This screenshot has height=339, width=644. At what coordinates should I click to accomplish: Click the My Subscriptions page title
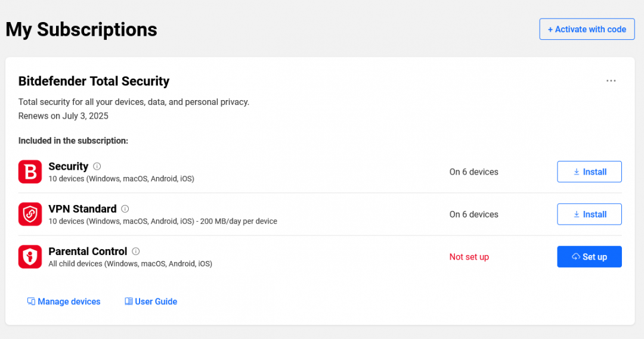click(x=82, y=29)
